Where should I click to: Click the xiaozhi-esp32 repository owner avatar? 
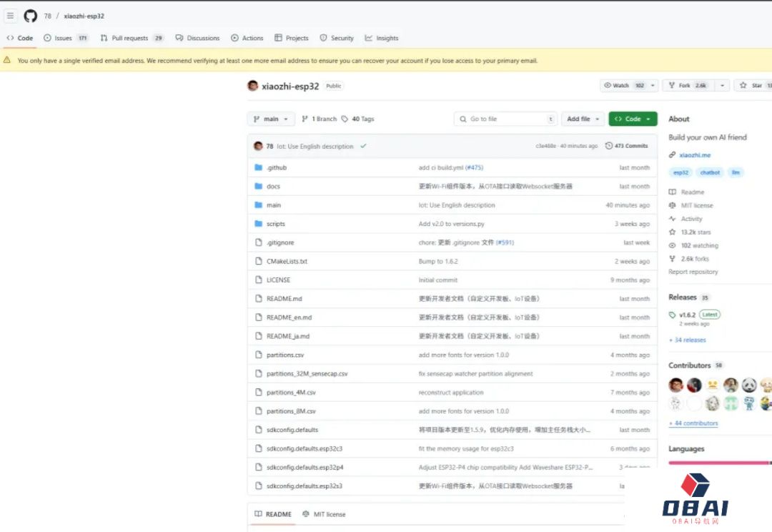pos(252,86)
